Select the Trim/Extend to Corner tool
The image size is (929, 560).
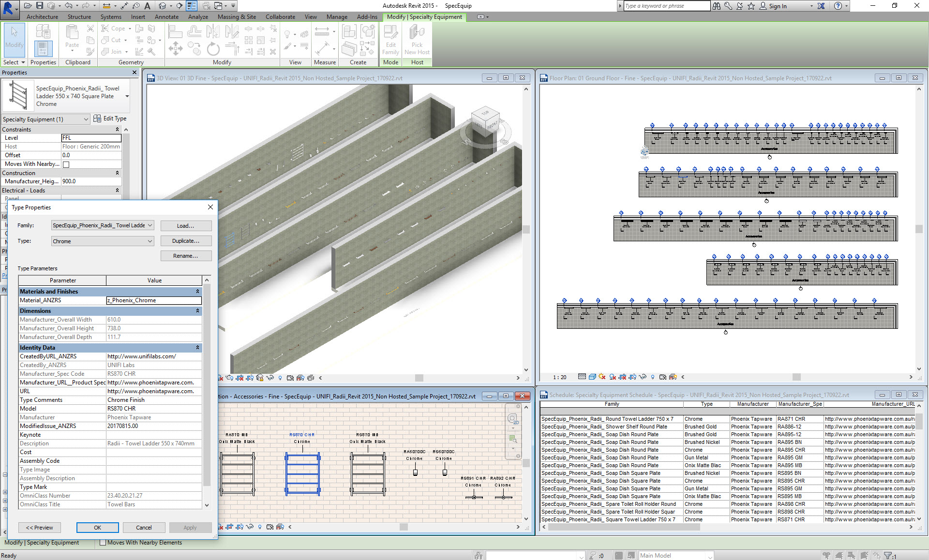coord(232,49)
